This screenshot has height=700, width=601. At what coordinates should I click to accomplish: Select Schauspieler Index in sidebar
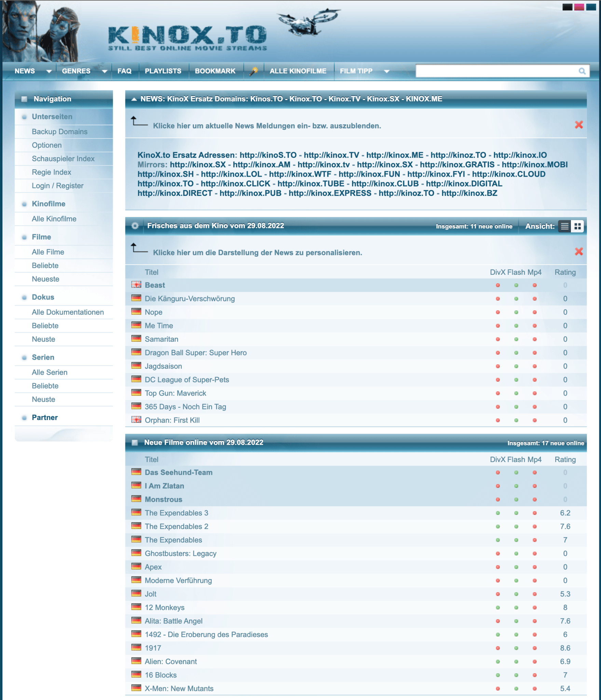click(63, 159)
